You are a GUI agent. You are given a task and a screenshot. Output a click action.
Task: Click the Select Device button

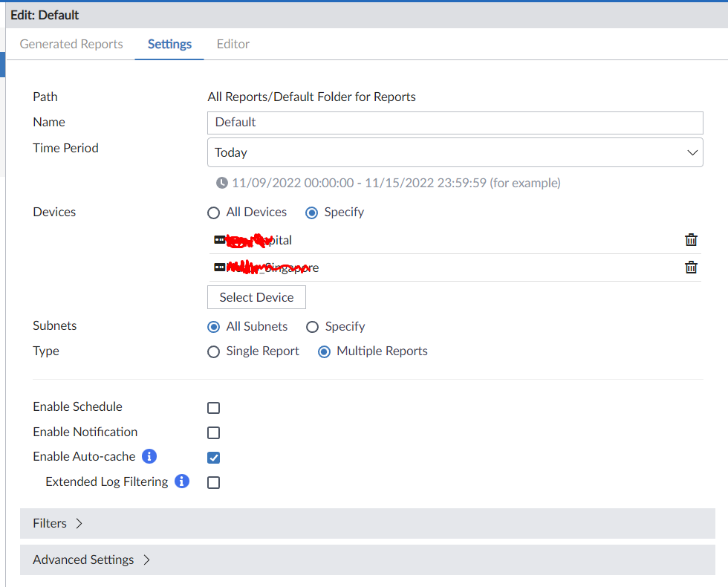coord(256,297)
